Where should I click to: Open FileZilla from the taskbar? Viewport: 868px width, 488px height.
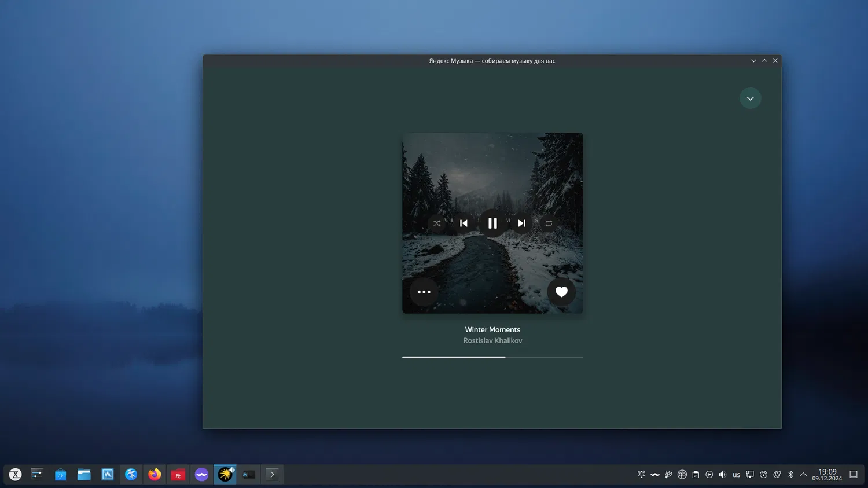178,475
